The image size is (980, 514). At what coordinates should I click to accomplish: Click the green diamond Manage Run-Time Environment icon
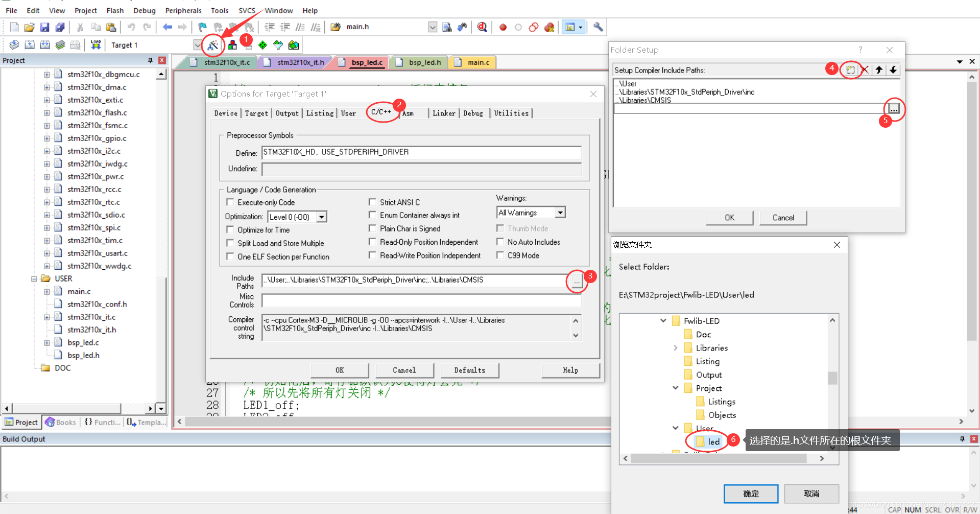262,45
